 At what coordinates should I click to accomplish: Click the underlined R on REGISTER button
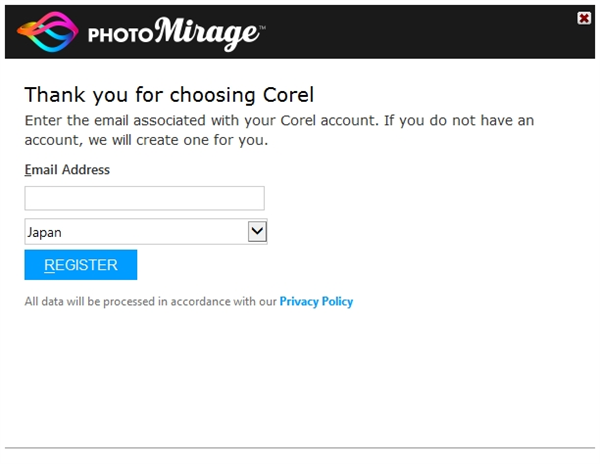point(49,265)
